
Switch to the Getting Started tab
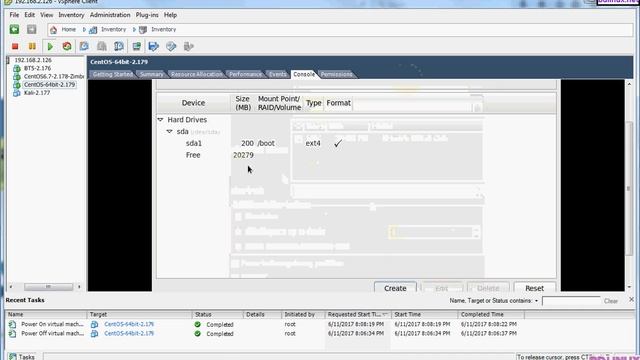tap(113, 74)
